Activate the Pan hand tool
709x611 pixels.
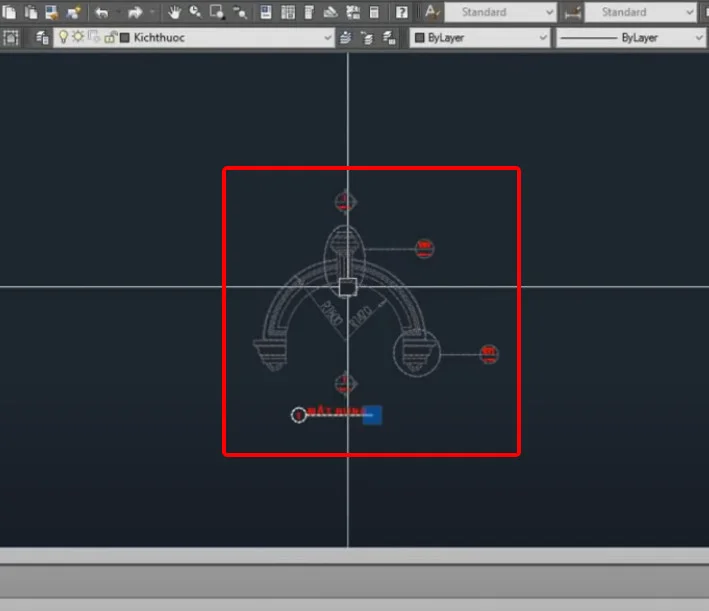click(x=174, y=12)
